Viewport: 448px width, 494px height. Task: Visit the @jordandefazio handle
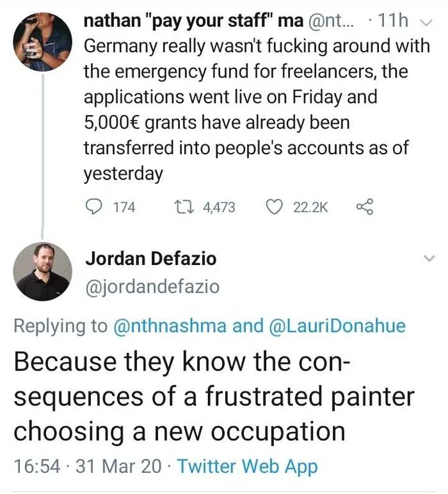pos(152,287)
